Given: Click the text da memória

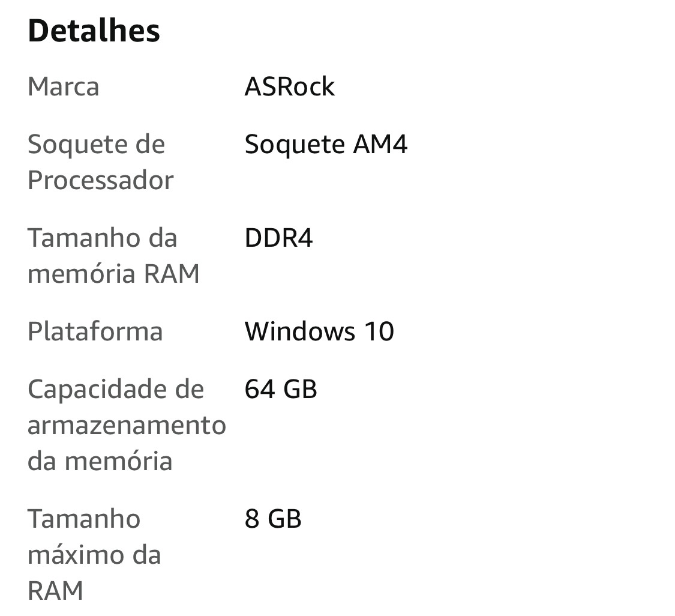Looking at the screenshot, I should pyautogui.click(x=100, y=461).
